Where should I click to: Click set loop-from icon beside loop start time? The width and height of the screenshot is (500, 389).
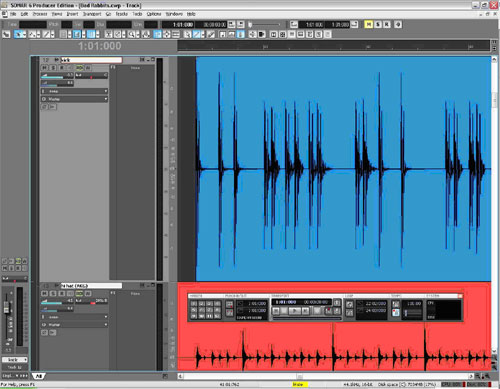pos(360,303)
